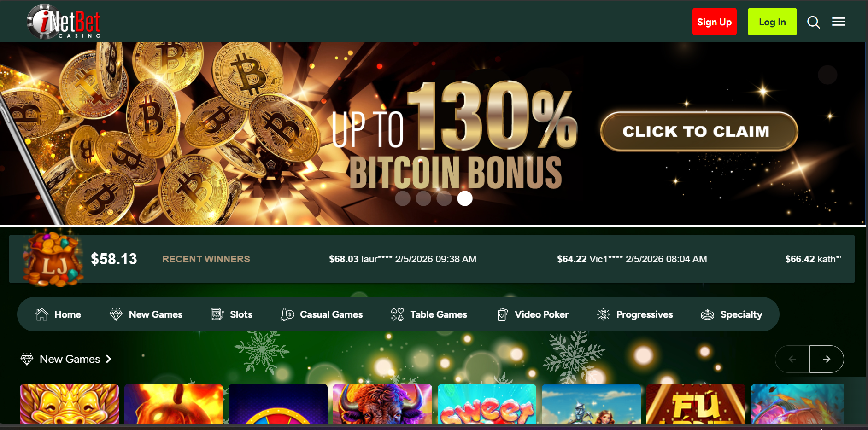The height and width of the screenshot is (430, 868).
Task: Click the Specialty roulette icon
Action: [x=707, y=314]
